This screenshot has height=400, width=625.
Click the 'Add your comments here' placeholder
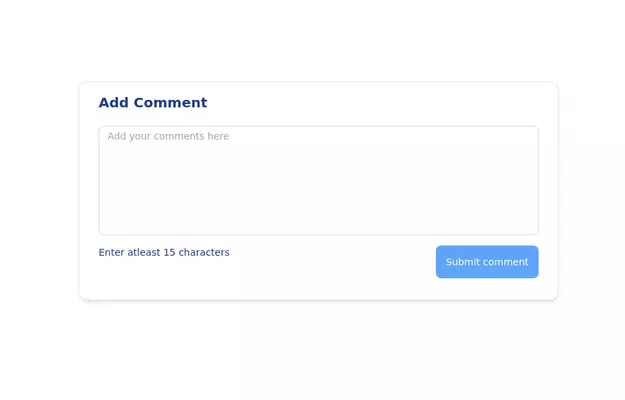tap(168, 137)
